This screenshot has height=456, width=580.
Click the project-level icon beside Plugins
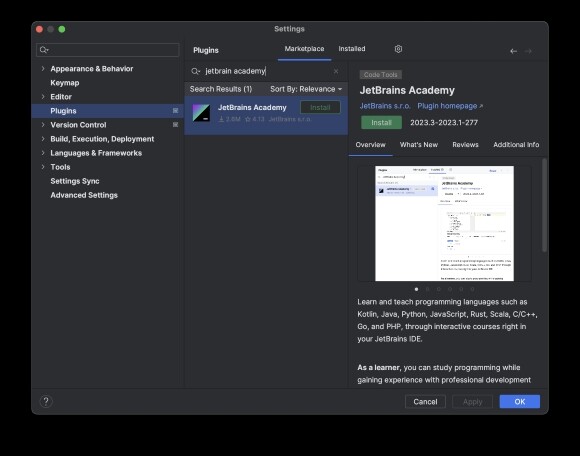175,111
